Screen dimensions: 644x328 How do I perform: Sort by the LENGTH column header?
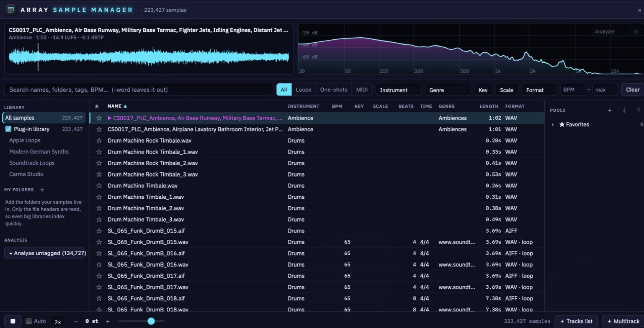[489, 106]
